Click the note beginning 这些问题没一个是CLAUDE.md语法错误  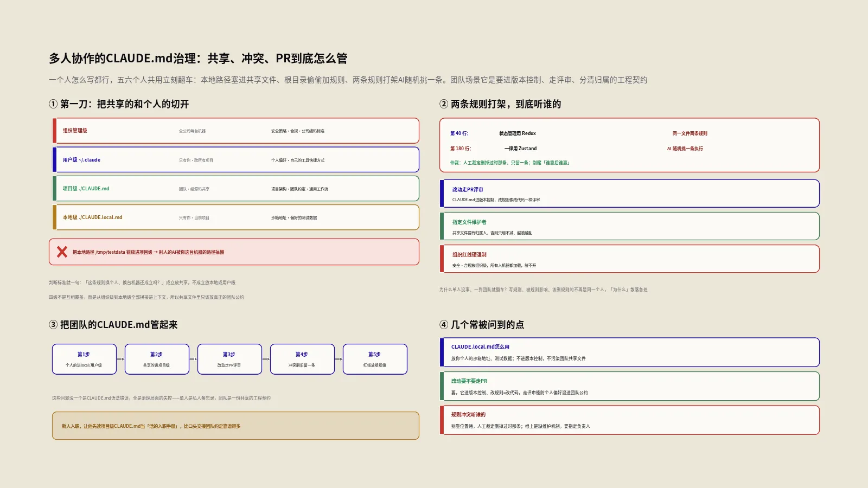pyautogui.click(x=161, y=398)
